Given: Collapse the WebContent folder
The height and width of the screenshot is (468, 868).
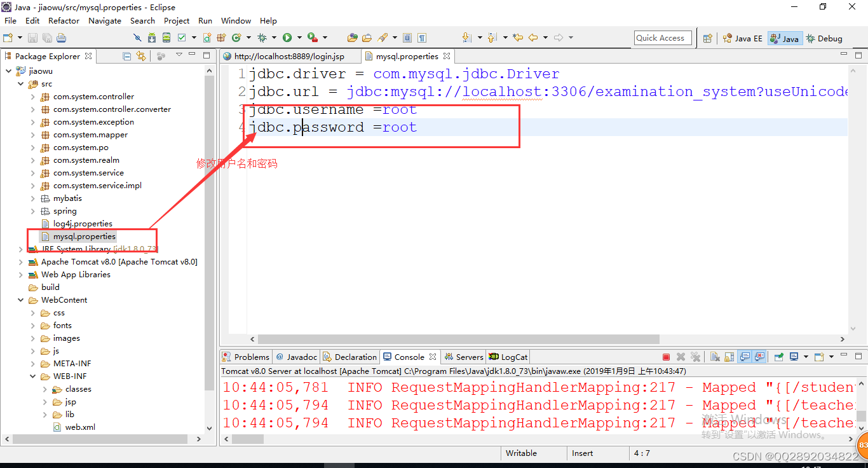Looking at the screenshot, I should 21,300.
